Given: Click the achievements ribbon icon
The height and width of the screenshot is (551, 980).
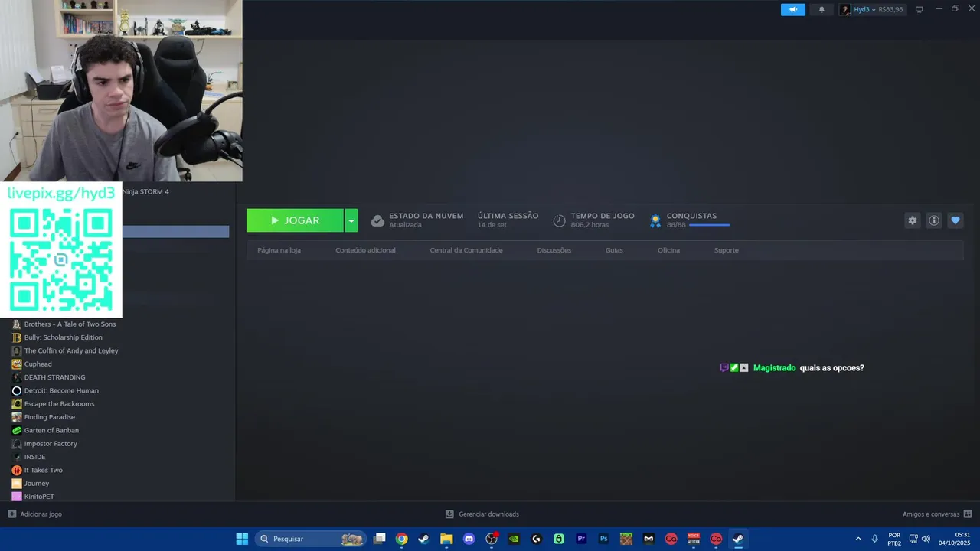Looking at the screenshot, I should tap(655, 220).
